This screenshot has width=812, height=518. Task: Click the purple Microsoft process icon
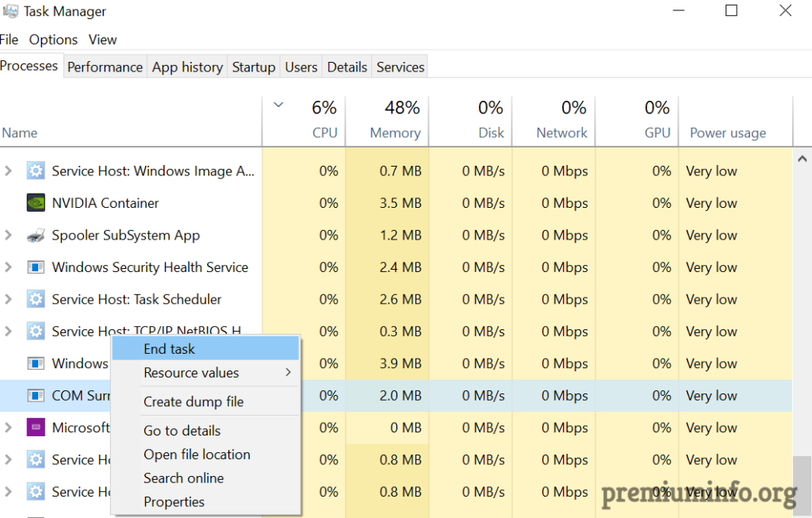click(36, 428)
